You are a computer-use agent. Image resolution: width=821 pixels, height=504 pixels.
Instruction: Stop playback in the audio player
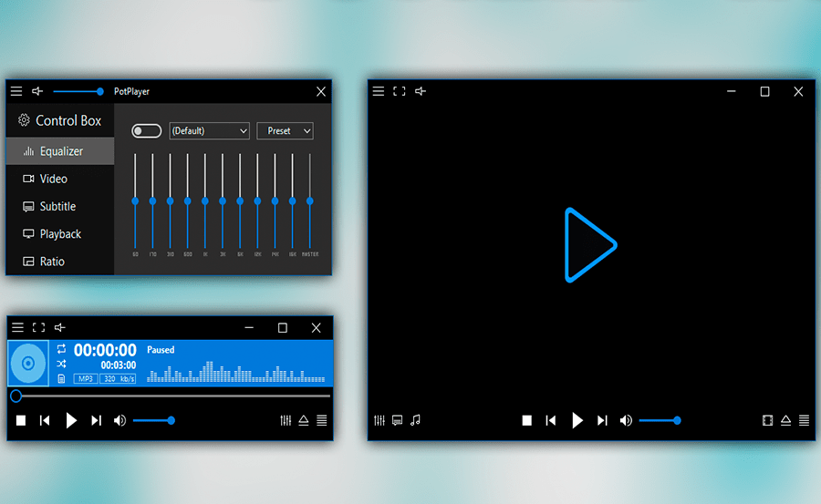click(x=21, y=420)
